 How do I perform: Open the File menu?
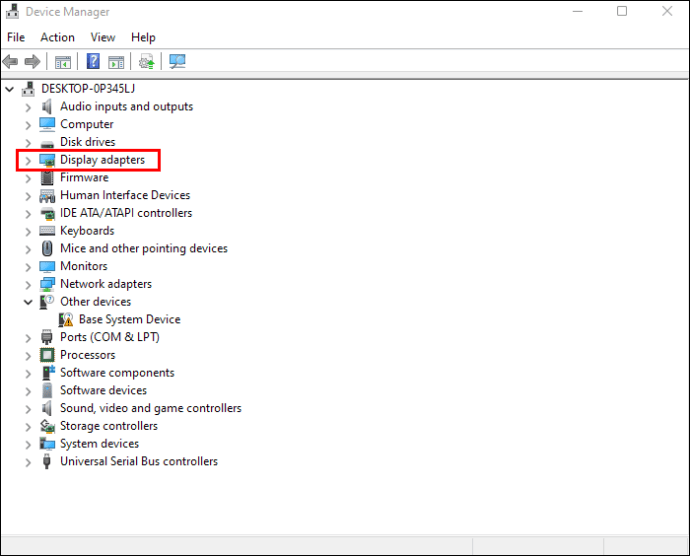[16, 37]
